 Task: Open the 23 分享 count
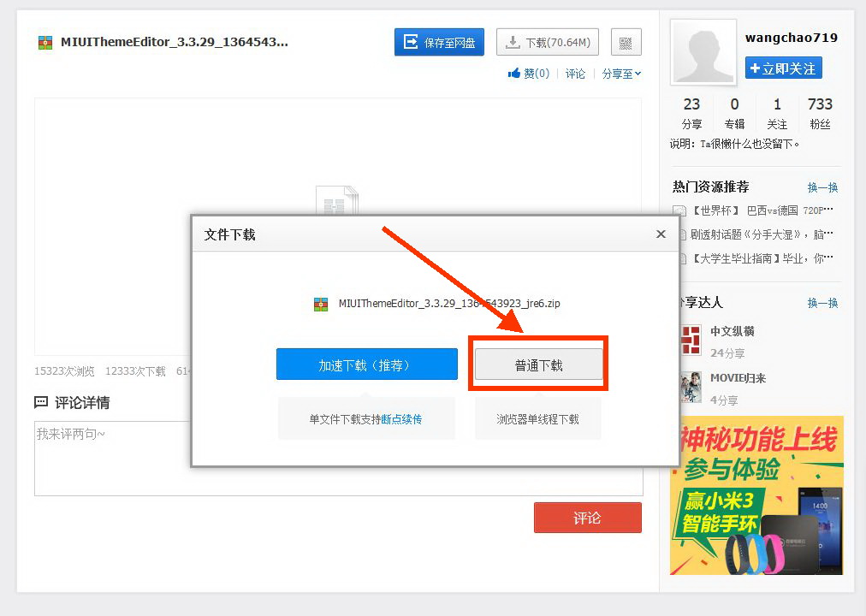point(691,113)
